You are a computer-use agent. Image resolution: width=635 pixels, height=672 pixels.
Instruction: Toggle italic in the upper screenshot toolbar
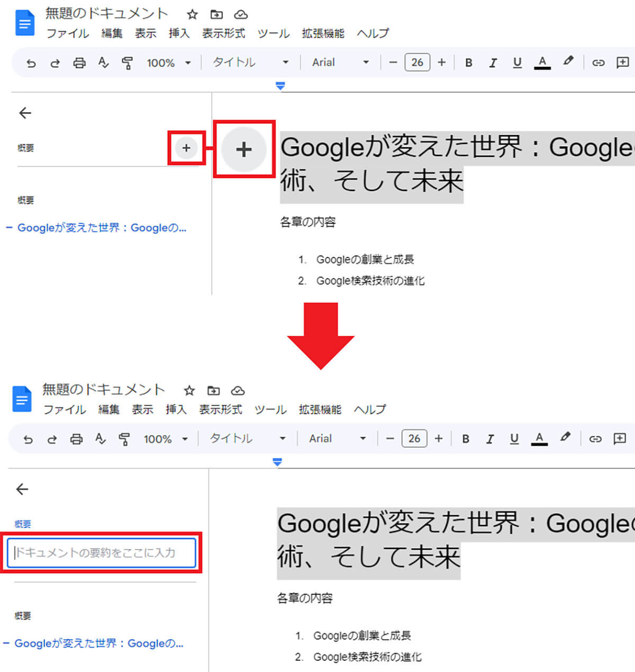coord(493,63)
